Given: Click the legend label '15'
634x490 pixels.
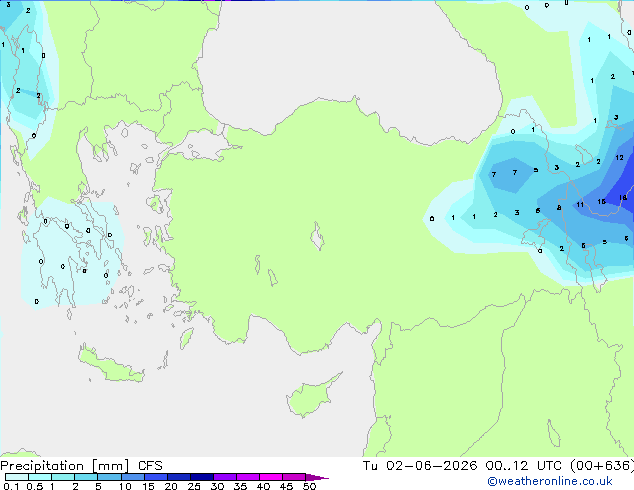Looking at the screenshot, I should (148, 486).
